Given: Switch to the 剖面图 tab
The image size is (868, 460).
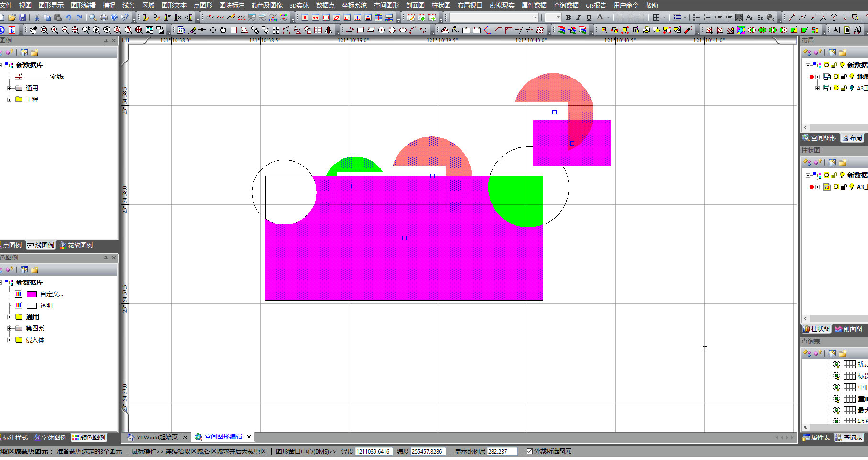Looking at the screenshot, I should point(848,328).
